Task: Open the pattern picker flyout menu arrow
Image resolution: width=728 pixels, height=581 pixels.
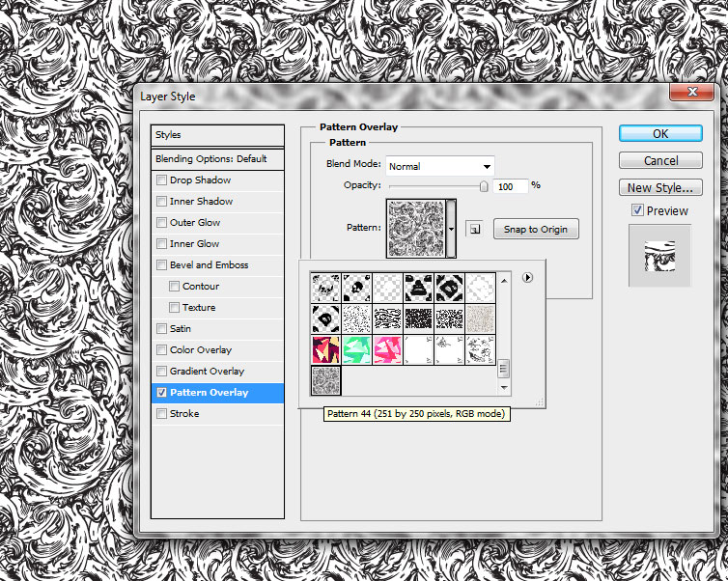Action: (x=527, y=278)
